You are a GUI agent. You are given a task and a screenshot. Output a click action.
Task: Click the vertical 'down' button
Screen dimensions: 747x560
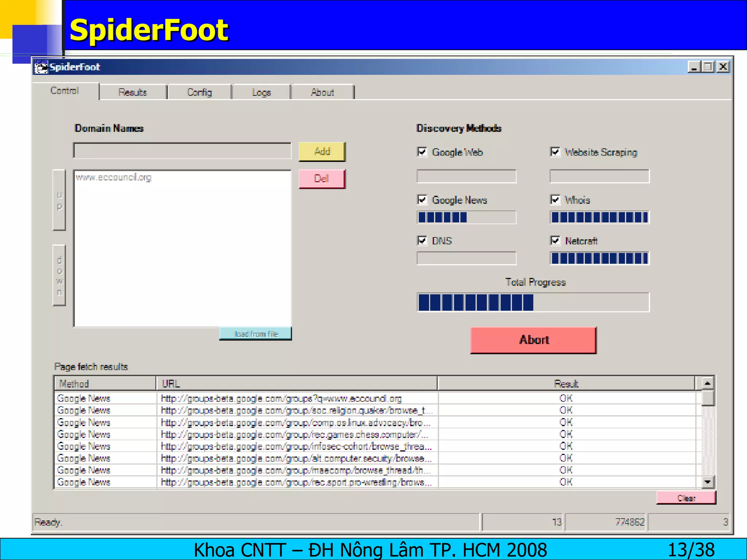coord(59,275)
